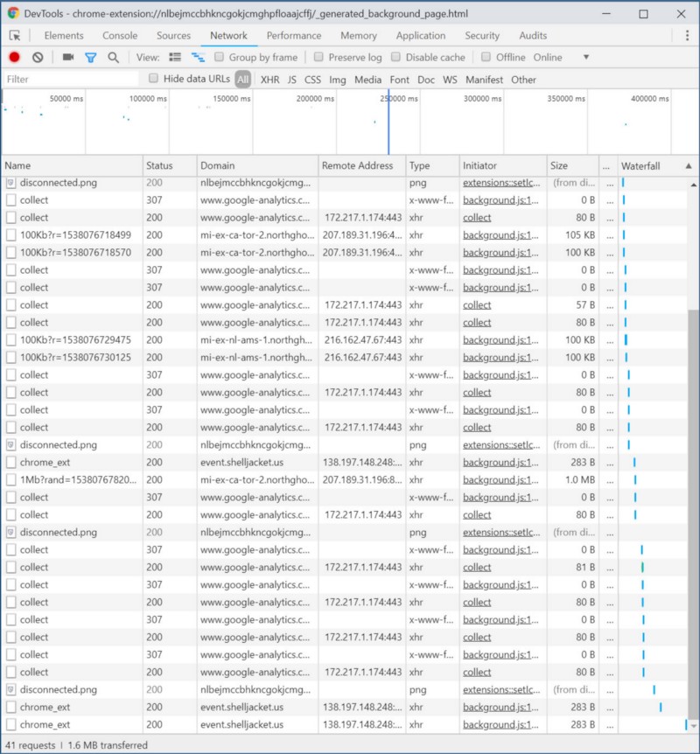Select request 100Kb?r=1538076729475
Viewport: 700px width, 754px height.
click(75, 340)
